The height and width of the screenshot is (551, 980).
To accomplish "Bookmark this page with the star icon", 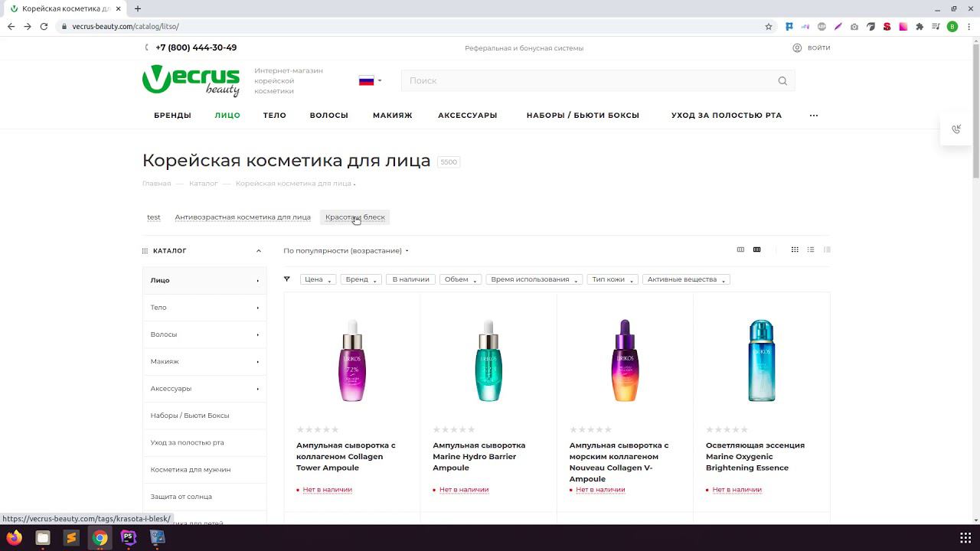I will pyautogui.click(x=769, y=26).
